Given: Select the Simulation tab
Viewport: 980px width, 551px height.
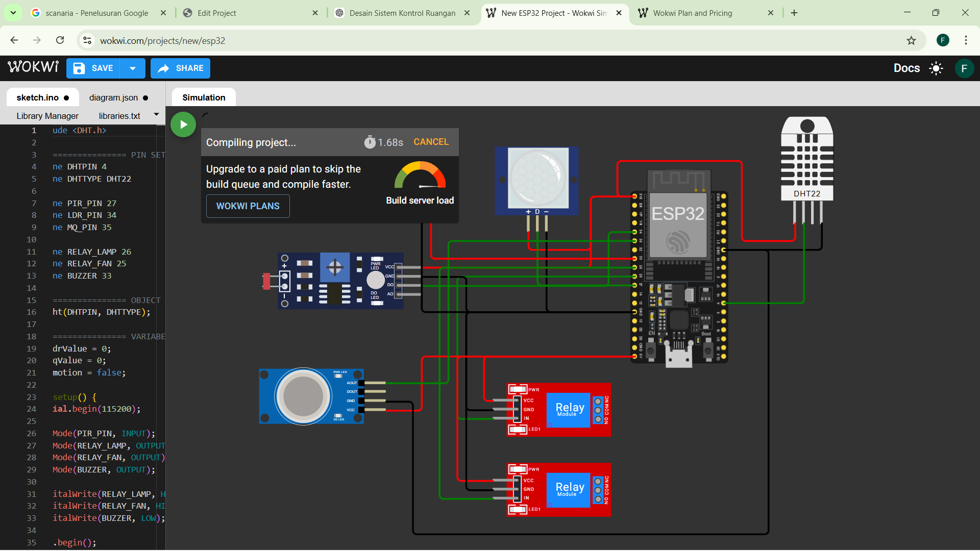Looking at the screenshot, I should (x=204, y=97).
